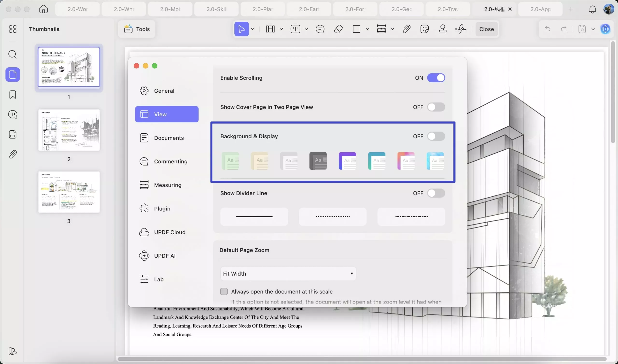Open View settings section
The width and height of the screenshot is (618, 364).
click(x=167, y=114)
